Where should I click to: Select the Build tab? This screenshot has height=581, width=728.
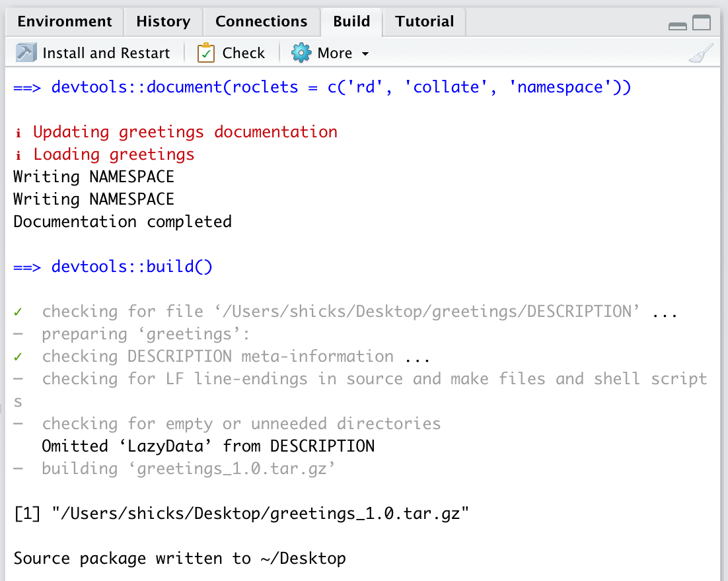(351, 21)
